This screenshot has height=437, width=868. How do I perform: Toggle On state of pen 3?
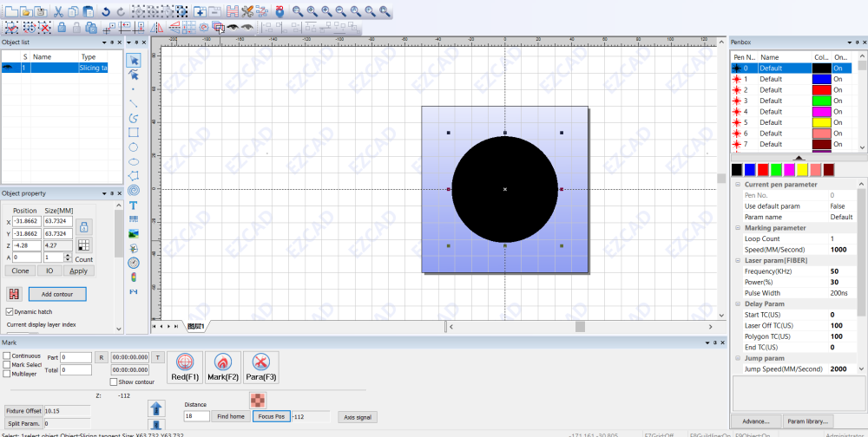(838, 101)
